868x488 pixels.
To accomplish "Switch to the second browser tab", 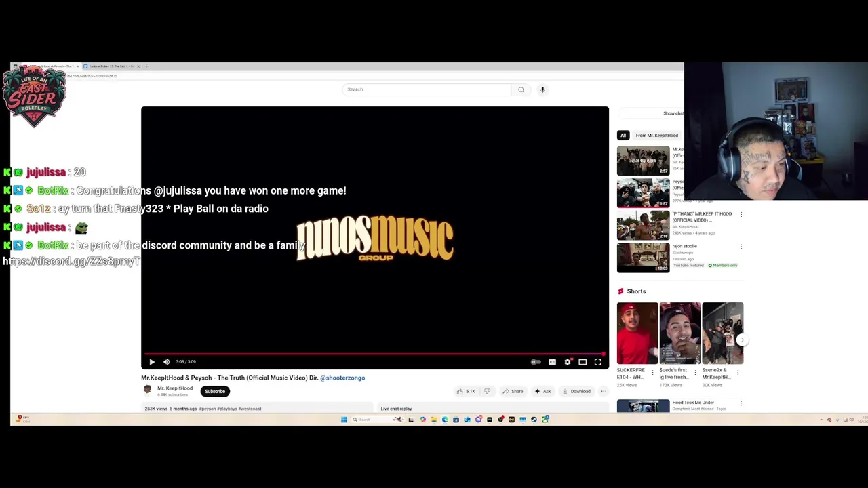I will pos(112,66).
